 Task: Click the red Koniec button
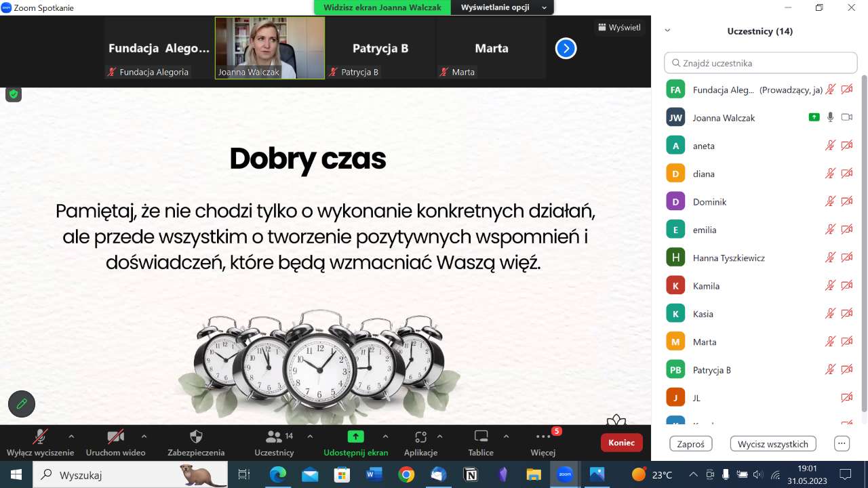click(x=621, y=443)
